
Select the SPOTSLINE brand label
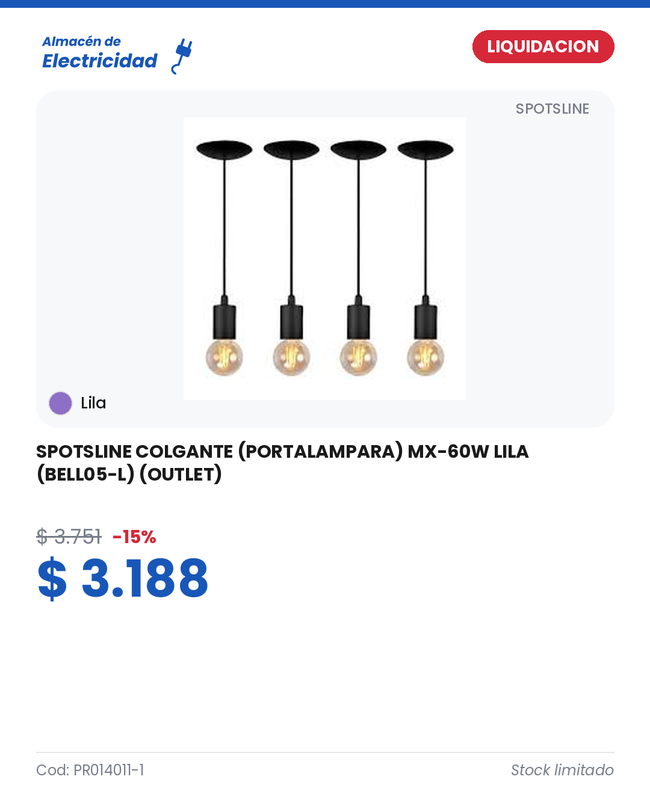click(x=552, y=109)
